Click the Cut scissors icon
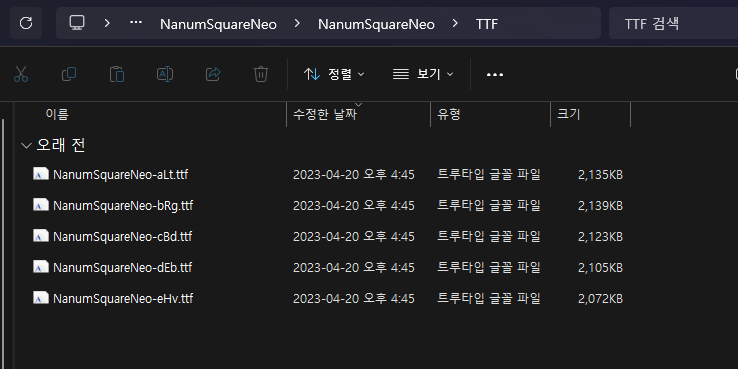 (21, 74)
